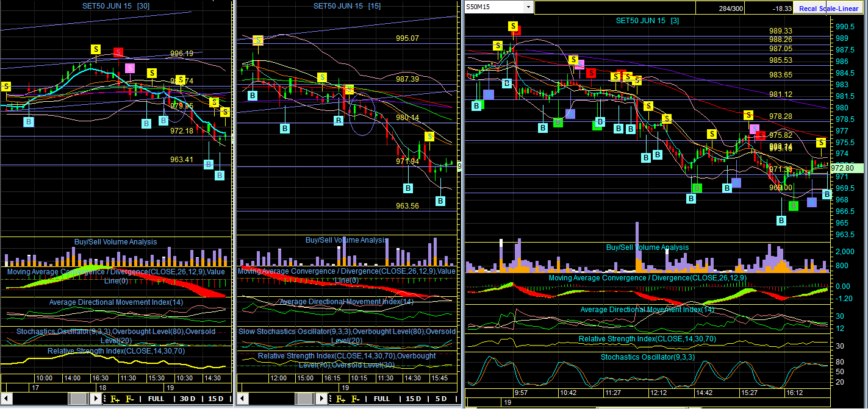
Task: Click the SET50 JUN 15 [3] chart title
Action: point(647,20)
